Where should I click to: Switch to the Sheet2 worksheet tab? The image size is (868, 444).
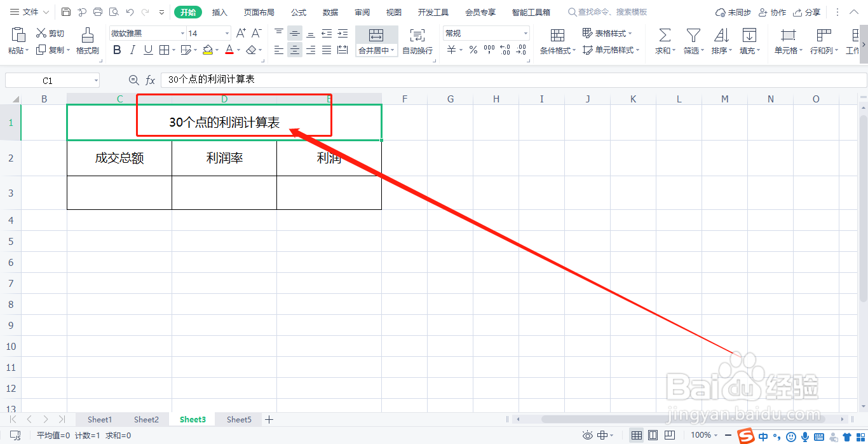coord(146,419)
